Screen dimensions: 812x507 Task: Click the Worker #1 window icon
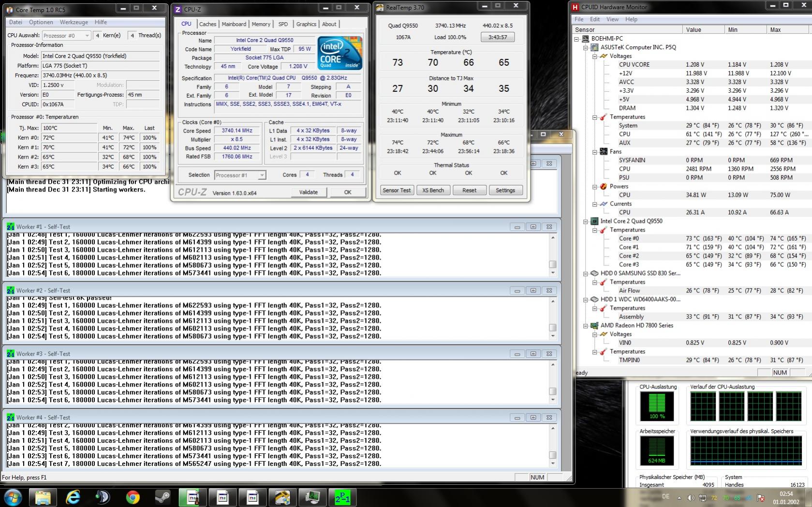(x=11, y=226)
